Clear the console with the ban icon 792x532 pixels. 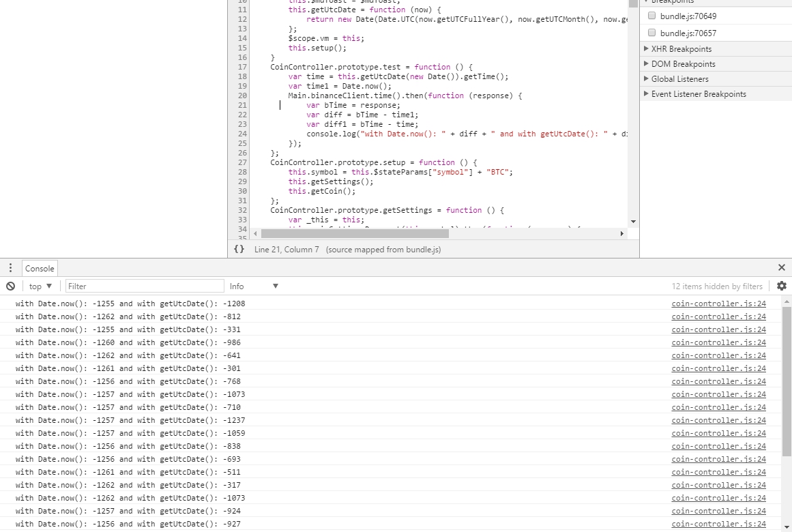(11, 286)
